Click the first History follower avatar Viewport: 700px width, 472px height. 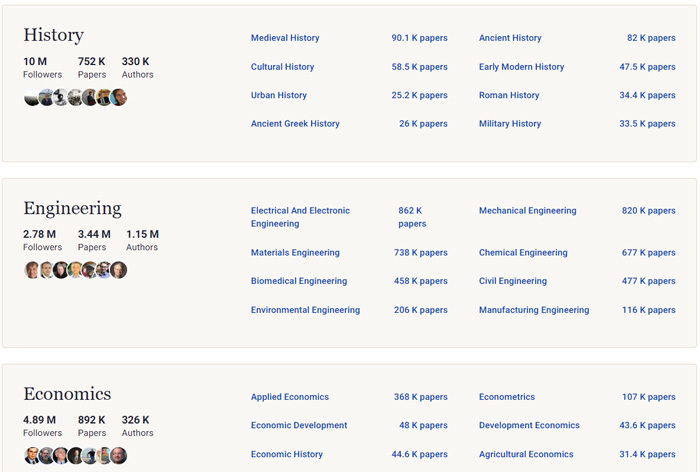32,97
